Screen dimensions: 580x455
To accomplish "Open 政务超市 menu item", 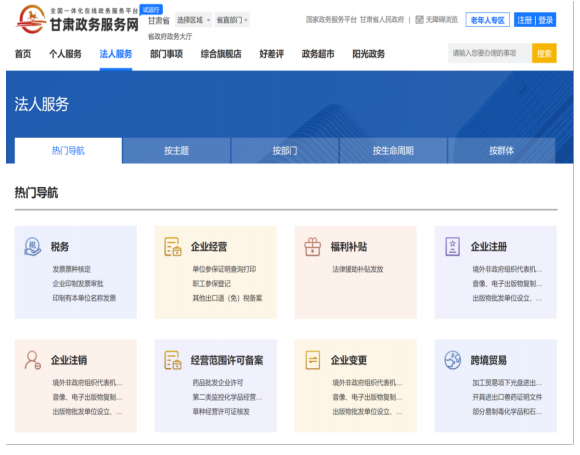I will 318,54.
